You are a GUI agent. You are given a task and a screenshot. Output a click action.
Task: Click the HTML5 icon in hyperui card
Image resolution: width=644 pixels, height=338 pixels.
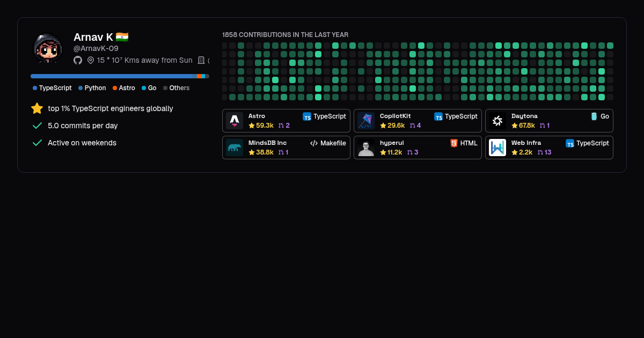tap(454, 143)
